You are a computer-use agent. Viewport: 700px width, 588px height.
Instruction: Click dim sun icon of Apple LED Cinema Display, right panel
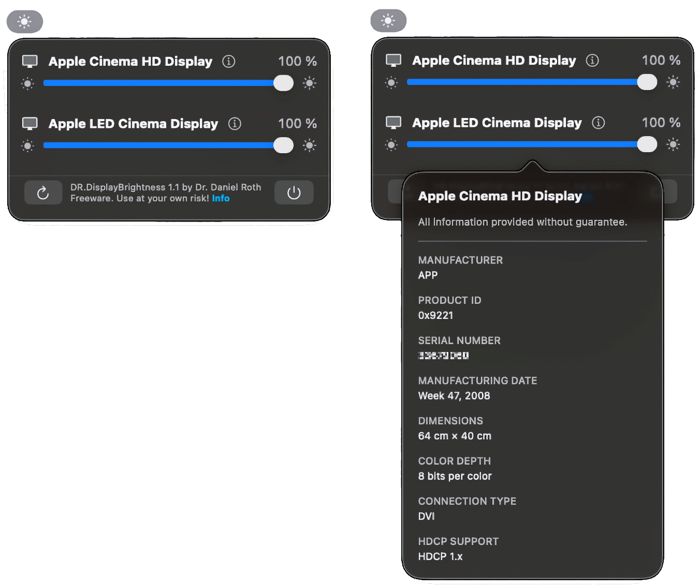[x=391, y=144]
